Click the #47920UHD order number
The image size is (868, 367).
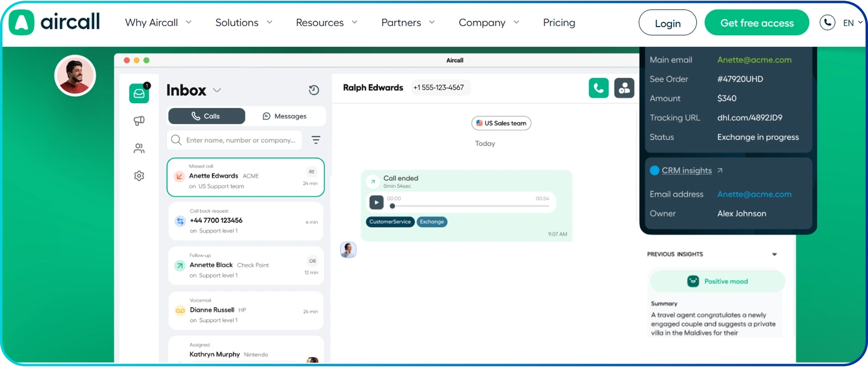pyautogui.click(x=740, y=79)
